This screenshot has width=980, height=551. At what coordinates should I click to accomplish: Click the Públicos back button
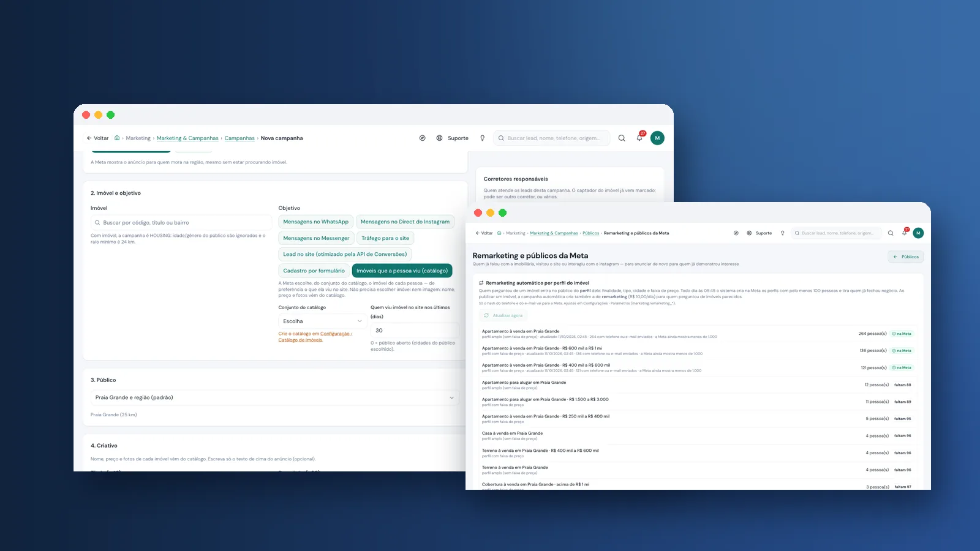pos(906,257)
